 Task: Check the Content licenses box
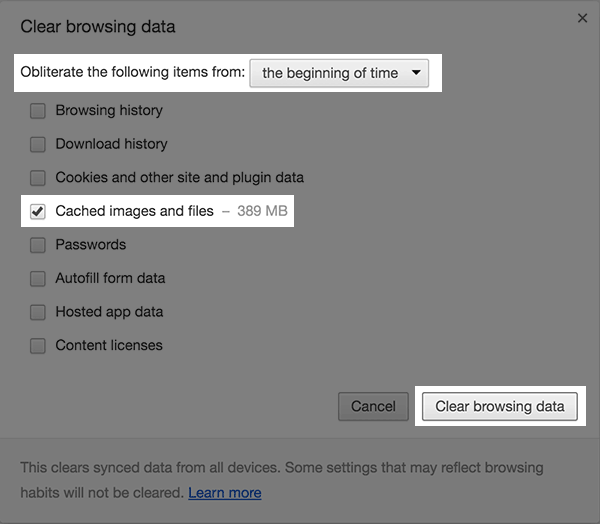(38, 346)
